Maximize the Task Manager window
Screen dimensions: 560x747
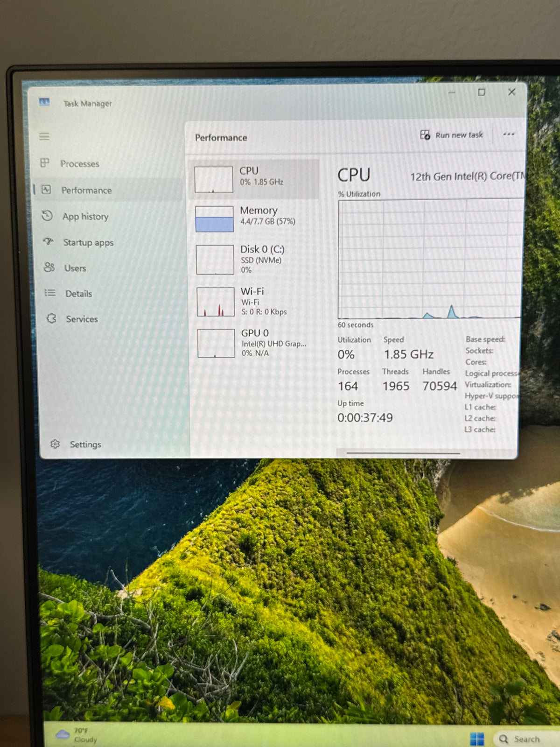coord(481,92)
